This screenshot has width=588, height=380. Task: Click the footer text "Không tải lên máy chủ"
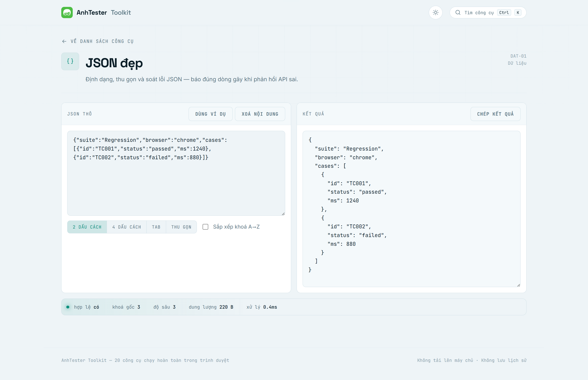coord(445,360)
